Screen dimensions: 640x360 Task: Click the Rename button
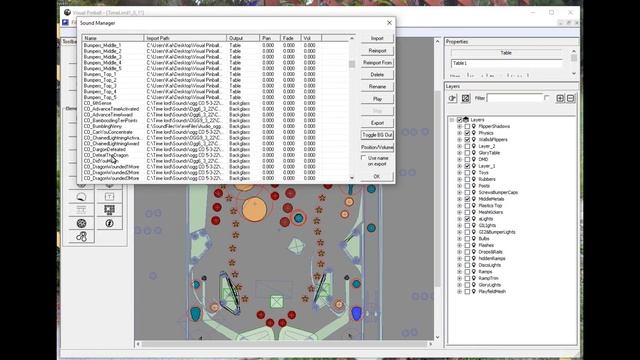coord(377,87)
